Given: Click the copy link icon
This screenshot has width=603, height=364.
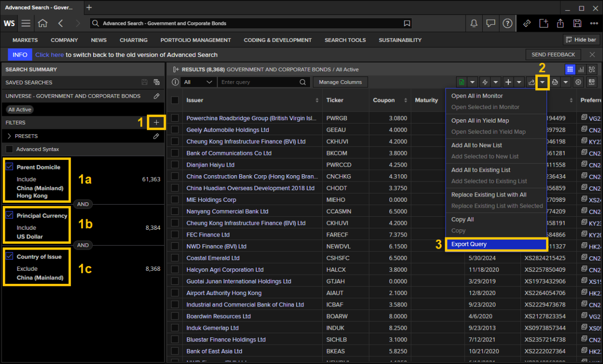Looking at the screenshot, I should (x=526, y=23).
